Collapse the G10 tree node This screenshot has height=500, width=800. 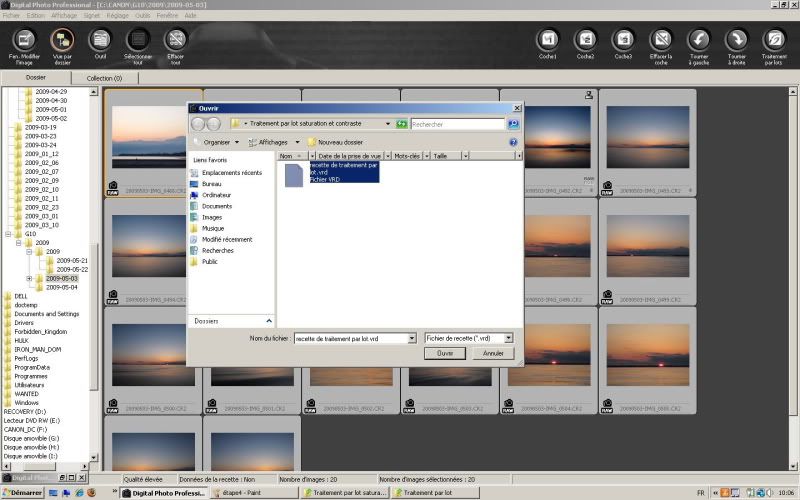(x=8, y=234)
